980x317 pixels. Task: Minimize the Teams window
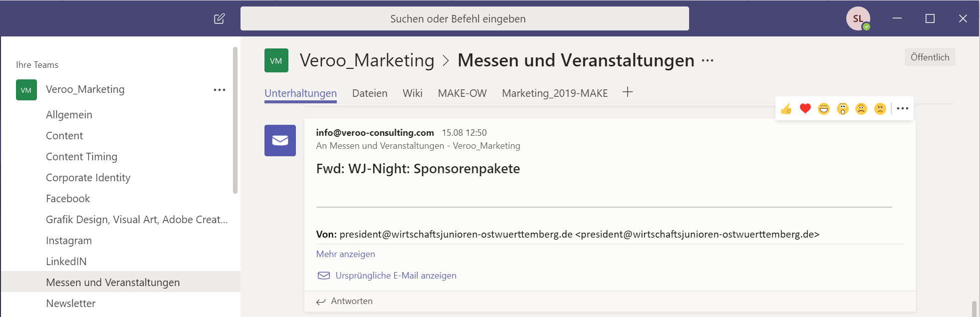click(x=897, y=18)
